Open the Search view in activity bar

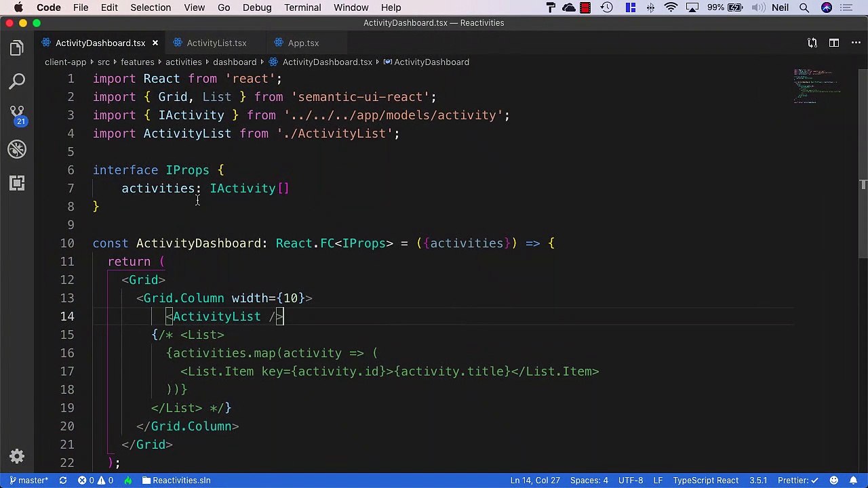[x=17, y=81]
